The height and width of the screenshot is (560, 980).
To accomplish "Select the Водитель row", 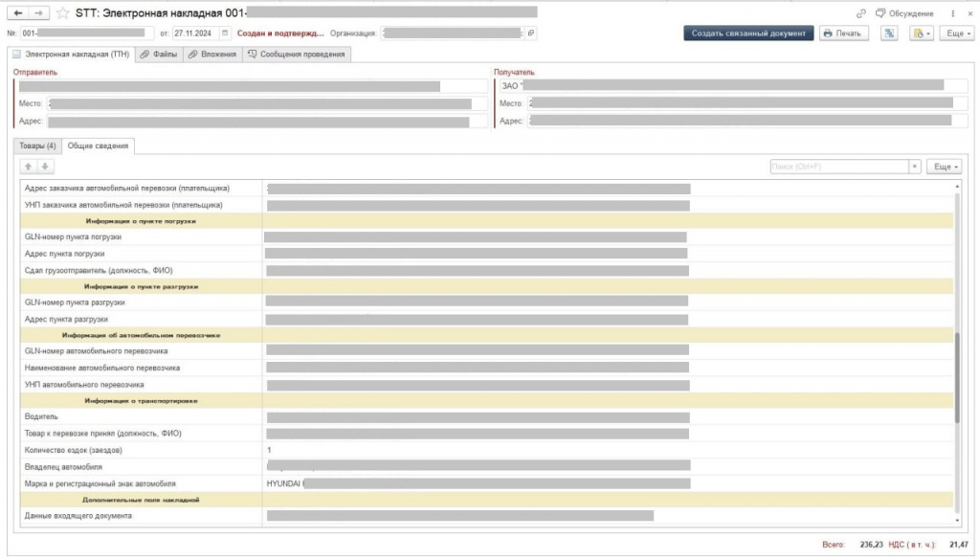I will (x=486, y=416).
